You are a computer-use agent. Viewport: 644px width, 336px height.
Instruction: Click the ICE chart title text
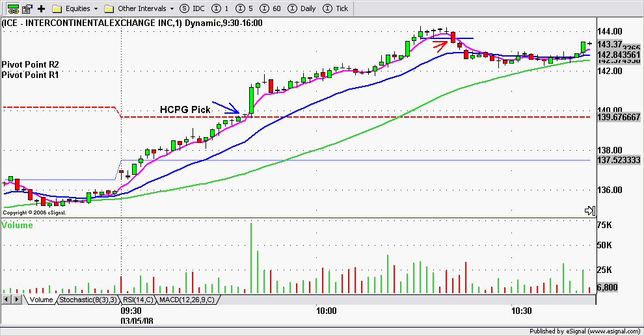tap(132, 23)
